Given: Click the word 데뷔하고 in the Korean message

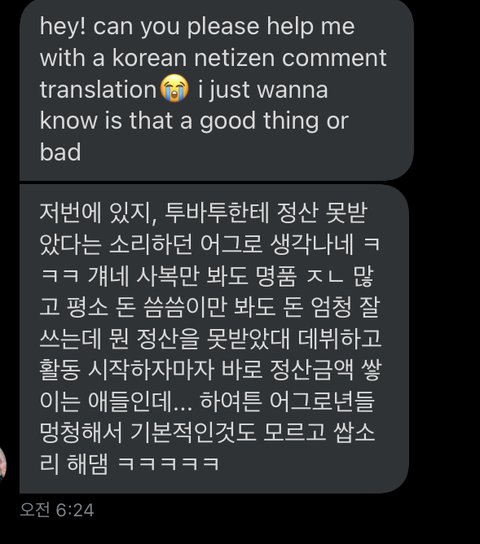Looking at the screenshot, I should pyautogui.click(x=340, y=339).
